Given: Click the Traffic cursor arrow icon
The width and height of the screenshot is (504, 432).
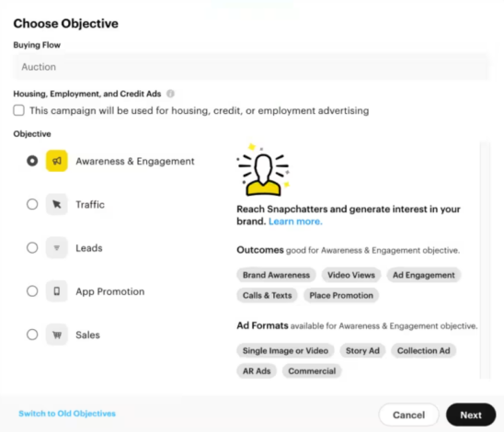Looking at the screenshot, I should pyautogui.click(x=57, y=204).
